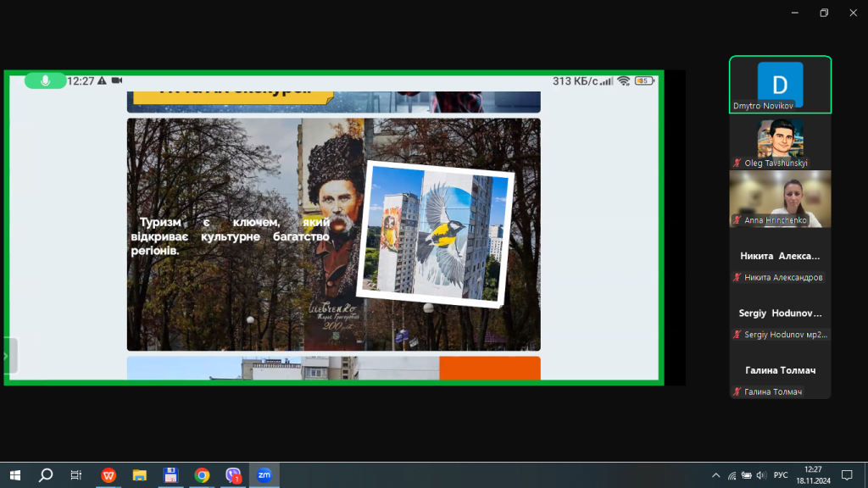Image resolution: width=868 pixels, height=488 pixels.
Task: Click the battery icon in shared phone status bar
Action: 644,80
